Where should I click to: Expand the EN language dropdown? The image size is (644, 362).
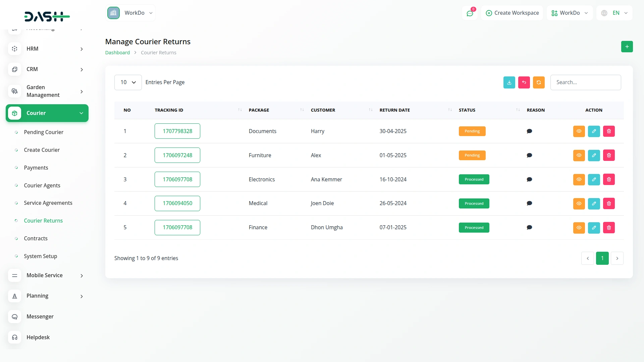click(614, 13)
